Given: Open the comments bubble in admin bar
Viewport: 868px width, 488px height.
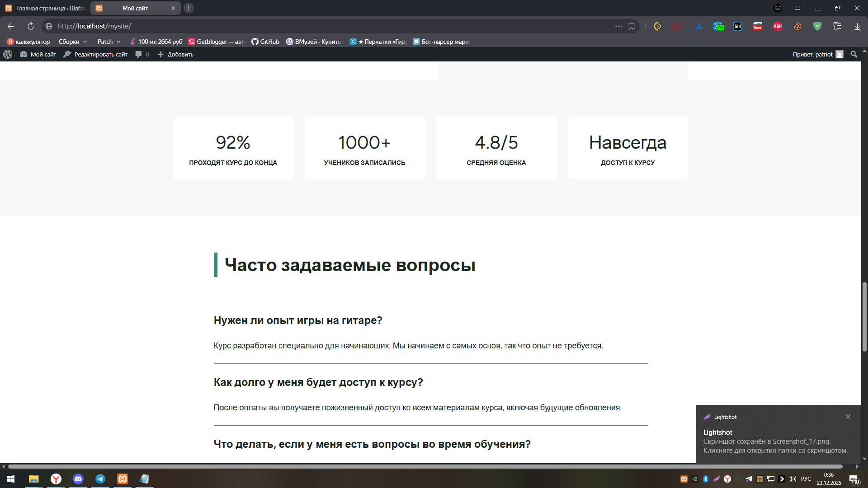Looking at the screenshot, I should click(x=139, y=54).
